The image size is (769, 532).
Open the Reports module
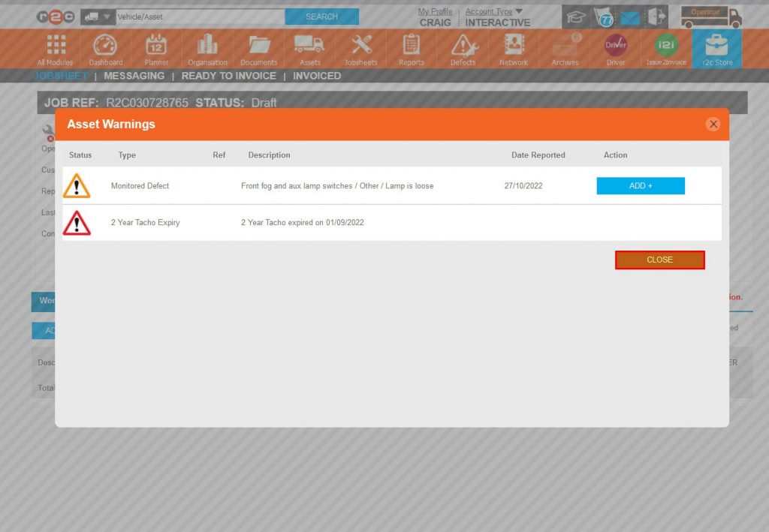(x=411, y=48)
